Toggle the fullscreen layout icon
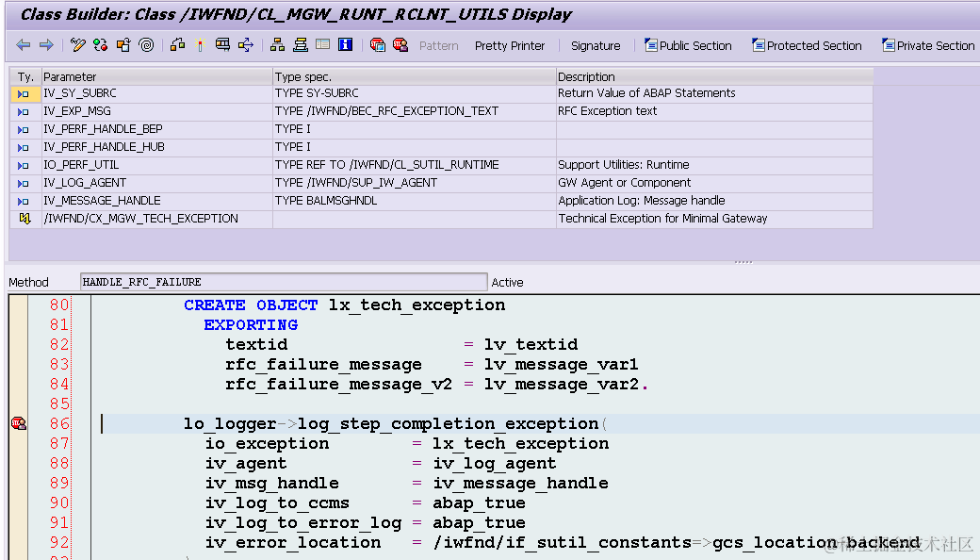 pyautogui.click(x=322, y=44)
